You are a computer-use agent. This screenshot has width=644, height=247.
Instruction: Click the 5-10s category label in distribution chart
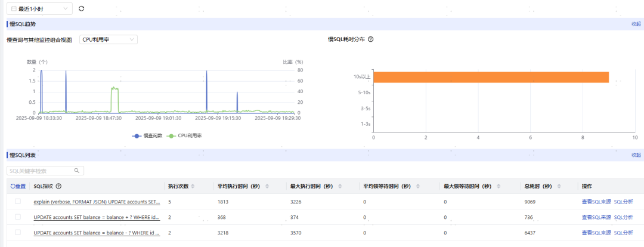[365, 92]
